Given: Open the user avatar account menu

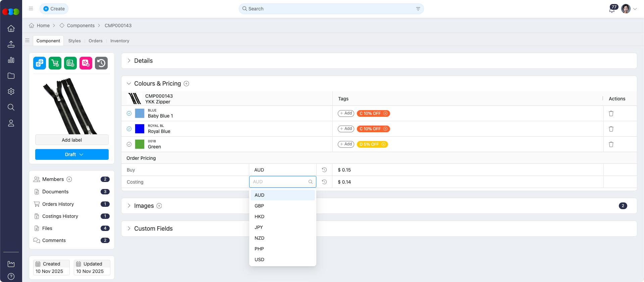Looking at the screenshot, I should 629,9.
